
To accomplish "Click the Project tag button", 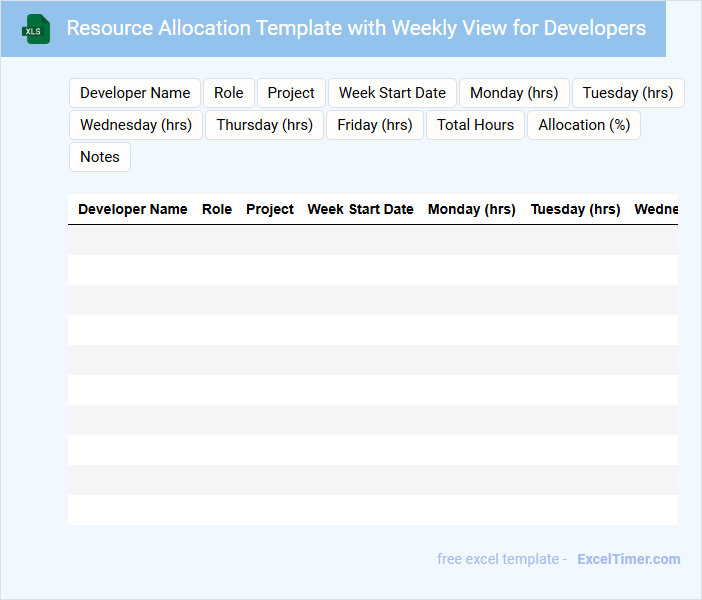I will [291, 93].
